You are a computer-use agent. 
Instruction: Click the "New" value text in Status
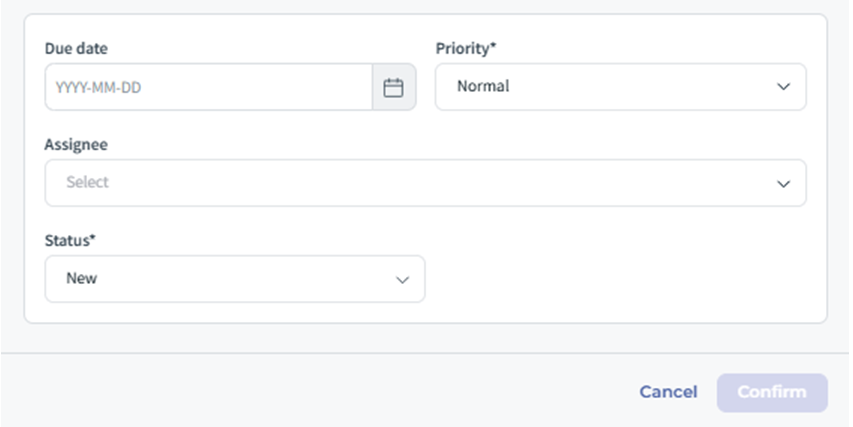pos(81,279)
